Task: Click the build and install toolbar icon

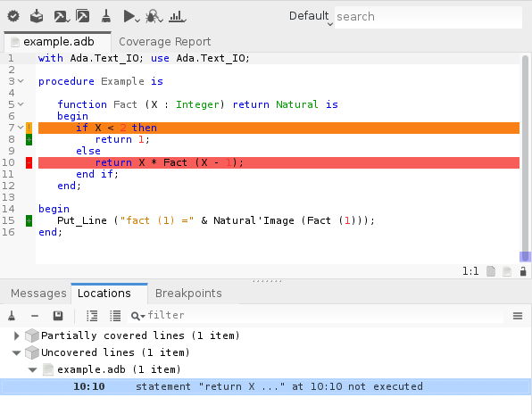Action: tap(37, 16)
